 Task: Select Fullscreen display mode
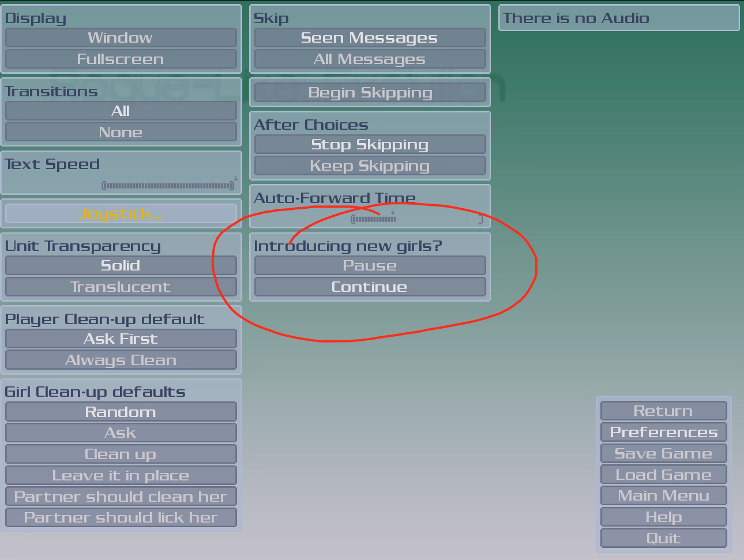click(x=121, y=59)
